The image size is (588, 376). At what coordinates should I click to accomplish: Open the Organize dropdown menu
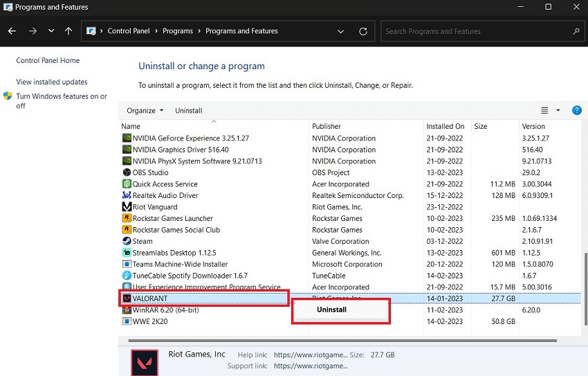pos(145,110)
